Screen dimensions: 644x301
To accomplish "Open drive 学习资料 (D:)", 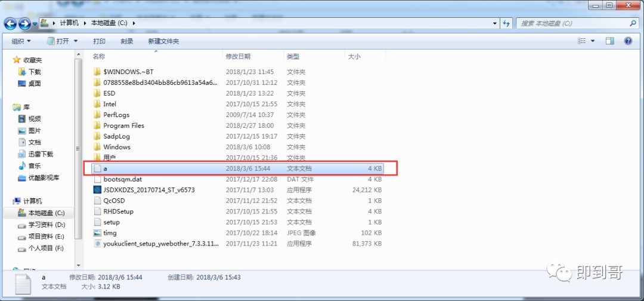I will tap(41, 225).
